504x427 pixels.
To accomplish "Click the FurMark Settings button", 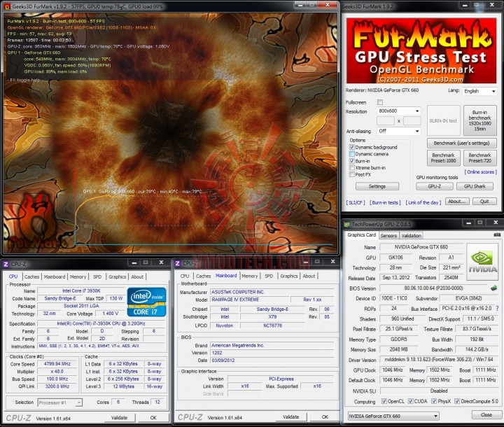I will [x=377, y=186].
